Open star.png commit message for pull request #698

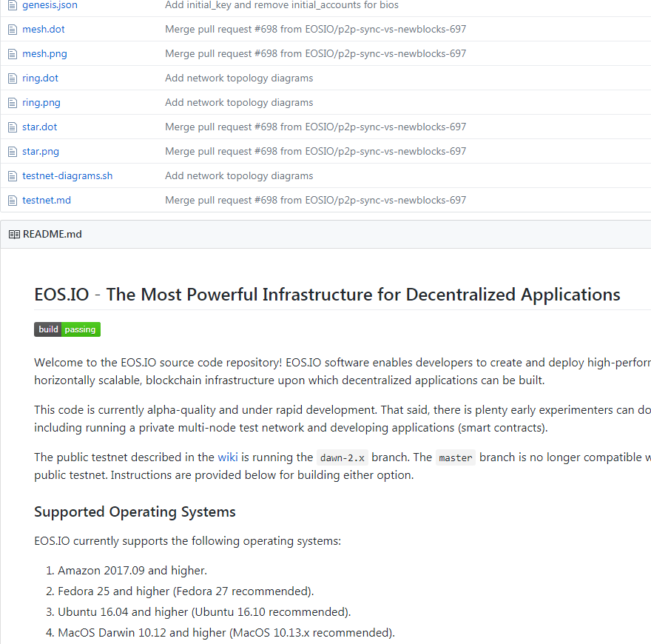coord(316,151)
